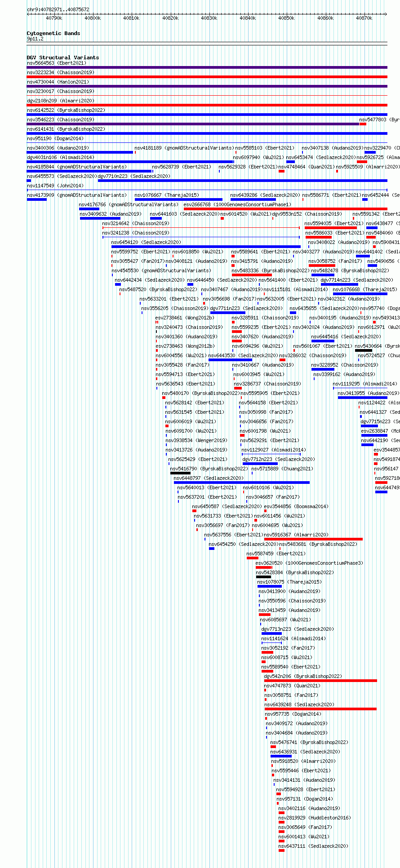Image resolution: width=400 pixels, height=868 pixels.
Task: Click nsv4176766 (gnomADStructuralVariants) label
Action: pos(129,205)
